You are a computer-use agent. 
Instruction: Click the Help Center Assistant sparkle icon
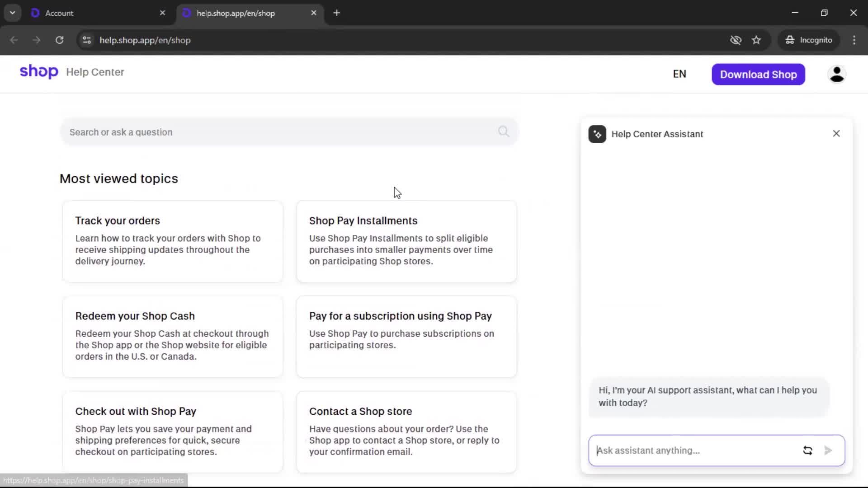point(597,134)
